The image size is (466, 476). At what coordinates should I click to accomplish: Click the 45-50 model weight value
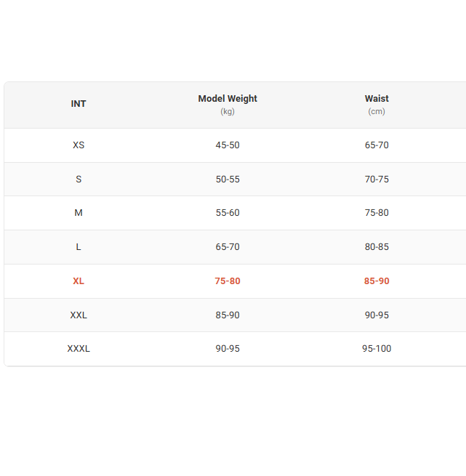[x=228, y=145]
